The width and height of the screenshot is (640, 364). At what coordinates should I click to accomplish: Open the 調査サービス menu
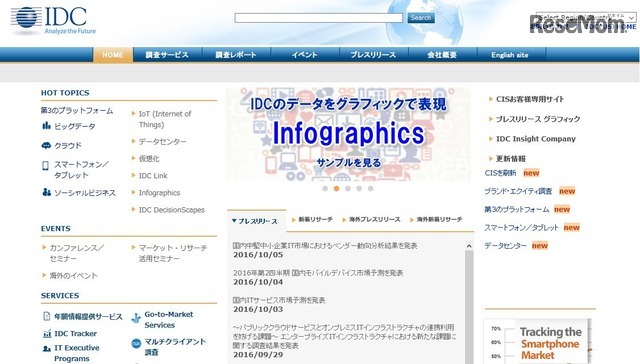[167, 55]
